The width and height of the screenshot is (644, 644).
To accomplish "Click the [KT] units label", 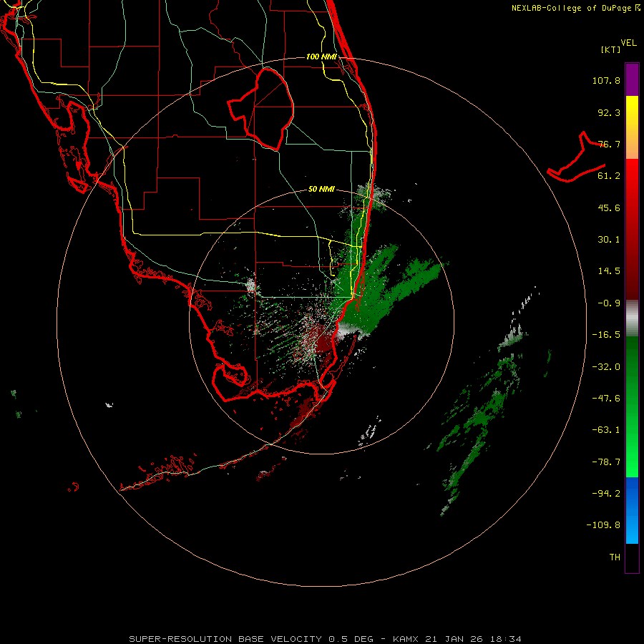I will pyautogui.click(x=611, y=49).
